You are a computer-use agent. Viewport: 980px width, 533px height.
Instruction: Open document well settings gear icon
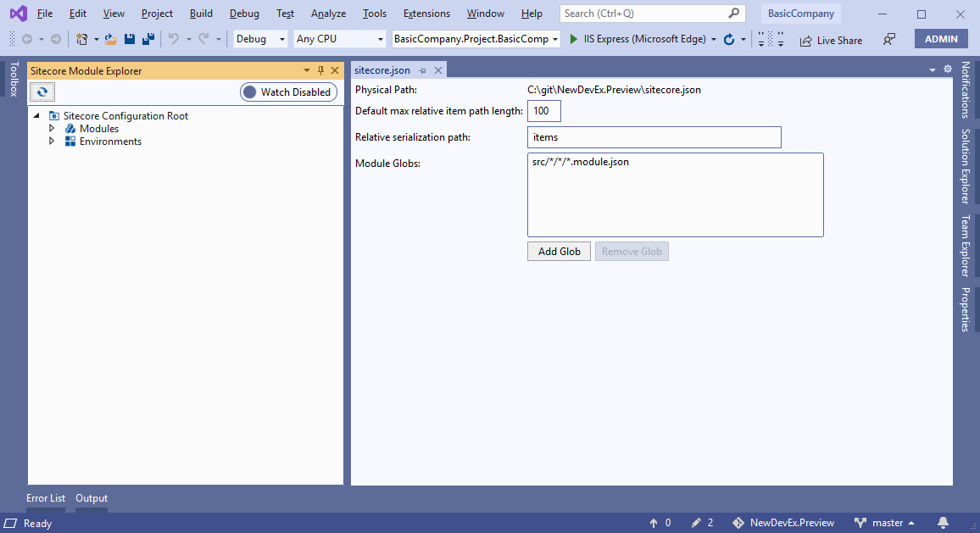pos(948,69)
